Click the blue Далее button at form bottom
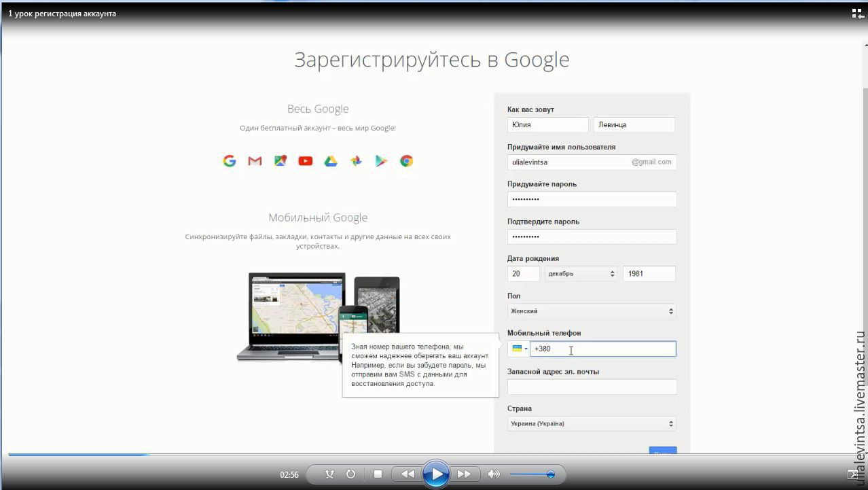This screenshot has height=490, width=868. [x=663, y=450]
